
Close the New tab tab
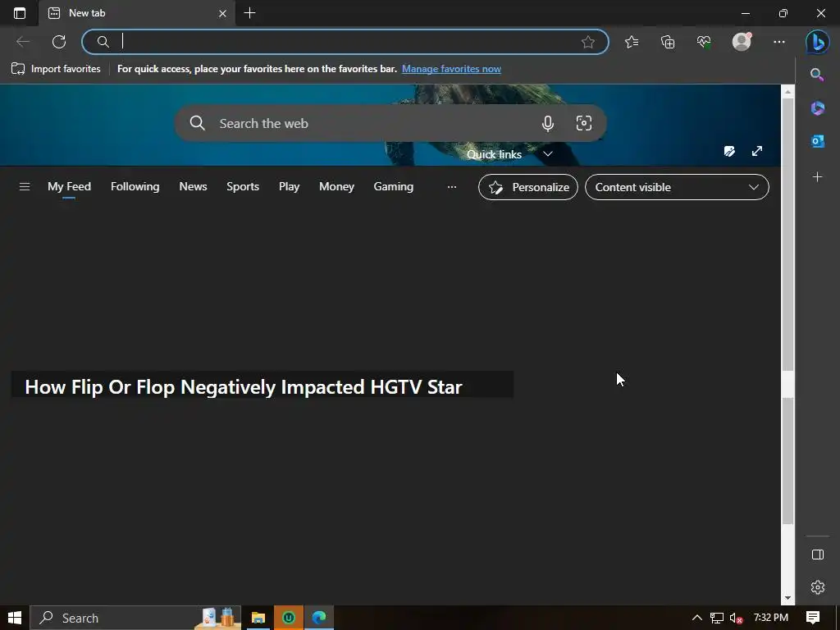(x=222, y=13)
